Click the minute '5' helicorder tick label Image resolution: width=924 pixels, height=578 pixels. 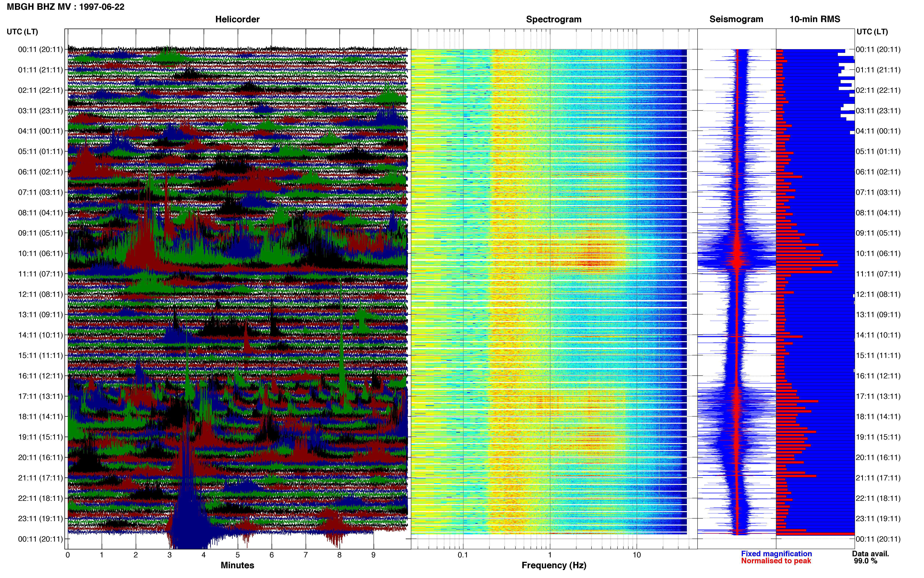click(238, 555)
